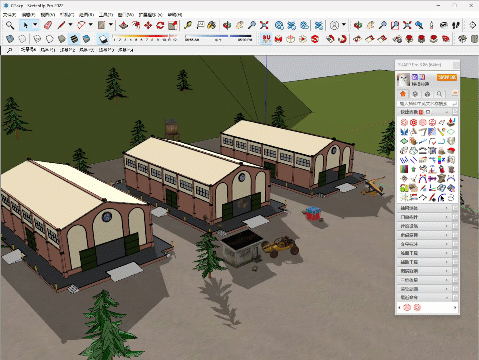This screenshot has height=360, width=479.
Task: Click the search input field in plugin panel
Action: [424, 104]
